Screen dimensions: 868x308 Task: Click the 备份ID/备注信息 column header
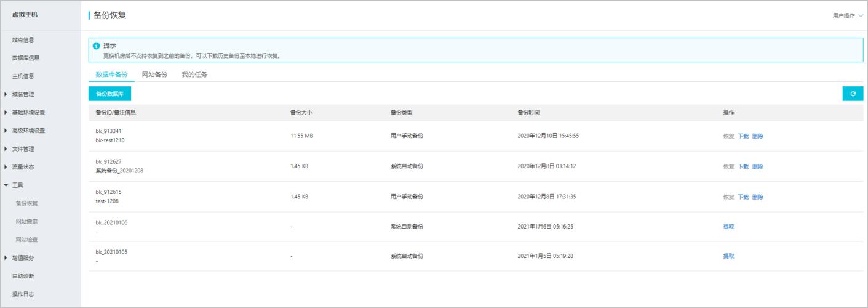pyautogui.click(x=116, y=113)
